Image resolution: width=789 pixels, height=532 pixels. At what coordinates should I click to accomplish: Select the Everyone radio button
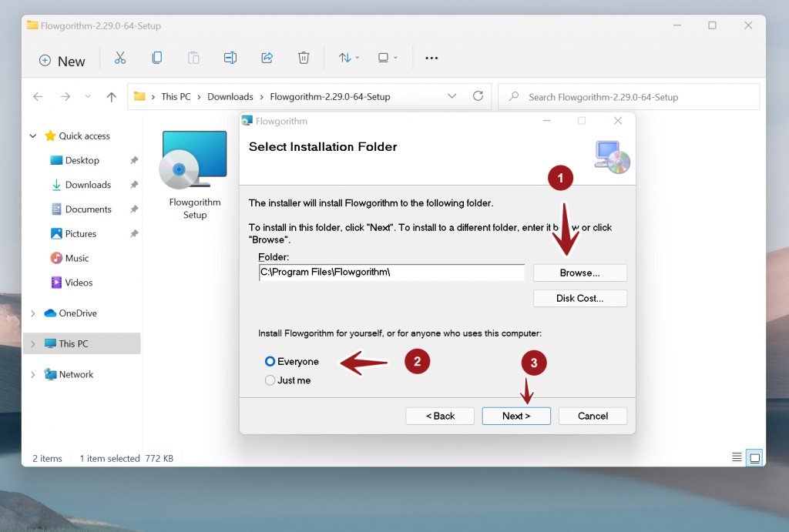coord(270,361)
